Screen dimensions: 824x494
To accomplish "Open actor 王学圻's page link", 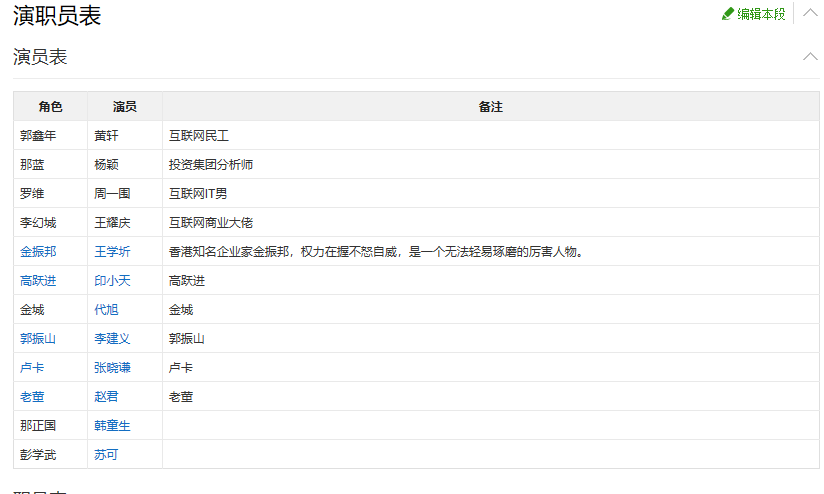I will (112, 252).
